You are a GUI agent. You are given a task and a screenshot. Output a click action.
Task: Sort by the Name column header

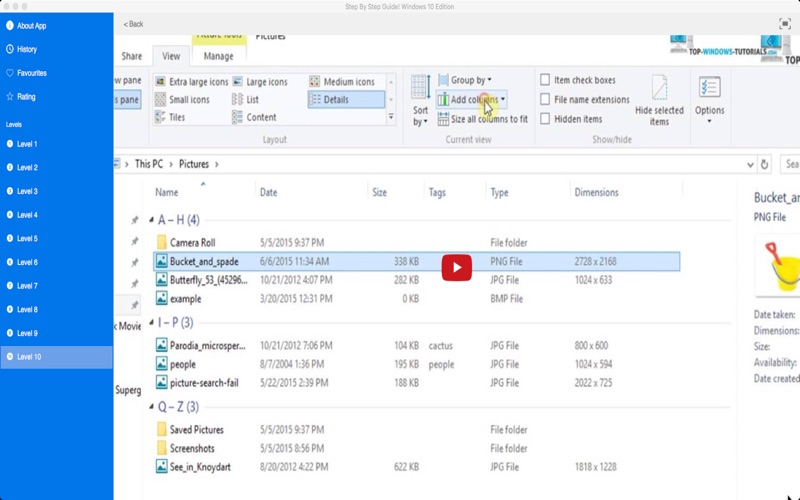167,192
